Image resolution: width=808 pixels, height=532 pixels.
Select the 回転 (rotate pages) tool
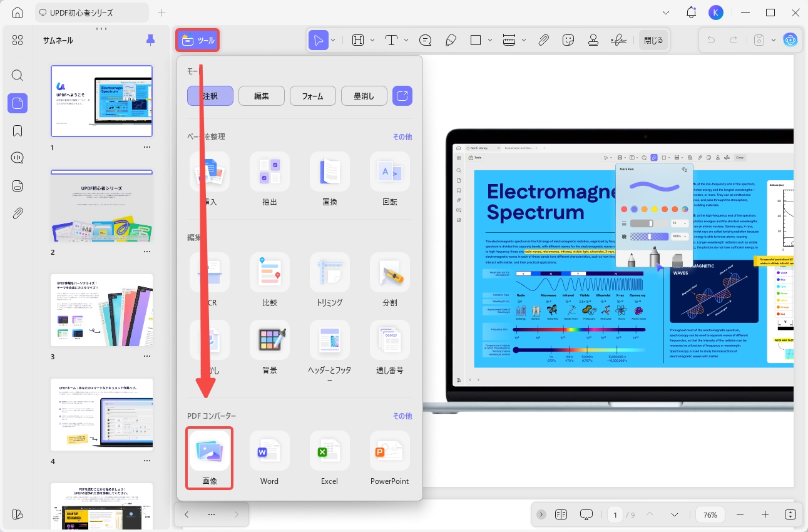click(x=390, y=180)
